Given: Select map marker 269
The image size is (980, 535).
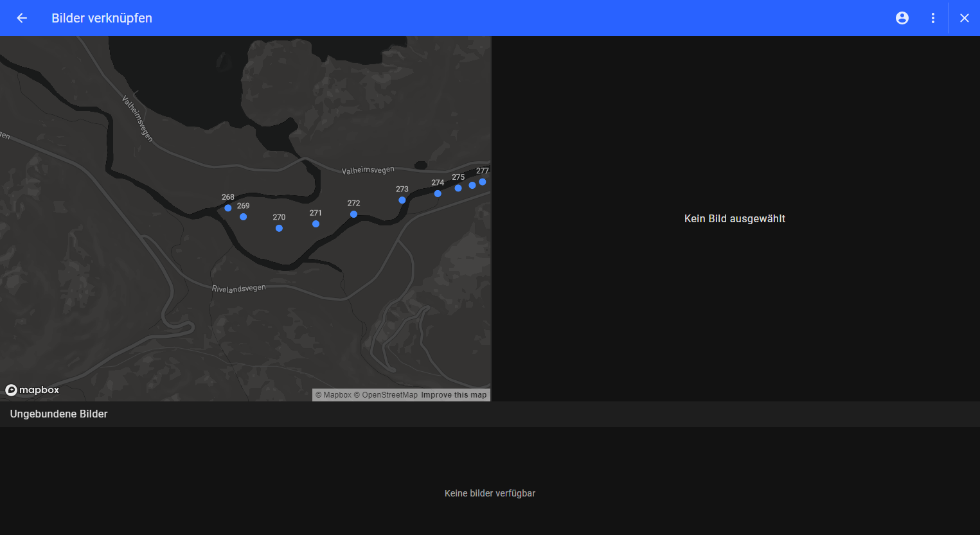Looking at the screenshot, I should 243,217.
